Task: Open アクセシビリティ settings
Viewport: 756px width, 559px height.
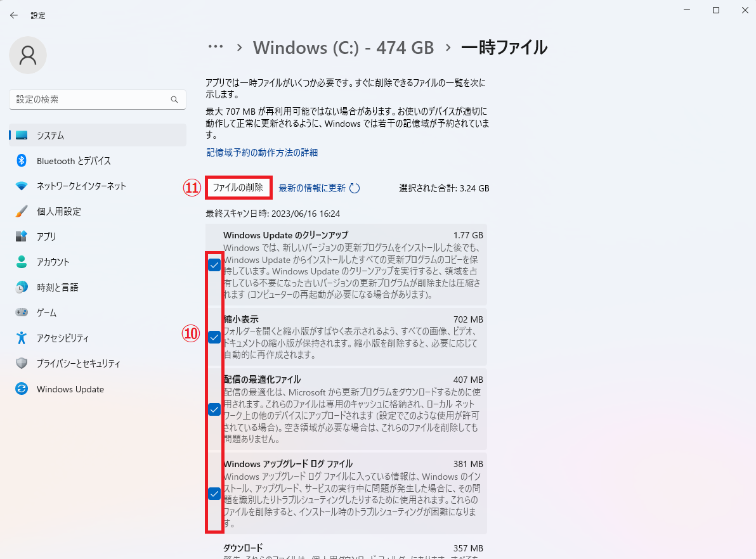Action: pyautogui.click(x=98, y=338)
